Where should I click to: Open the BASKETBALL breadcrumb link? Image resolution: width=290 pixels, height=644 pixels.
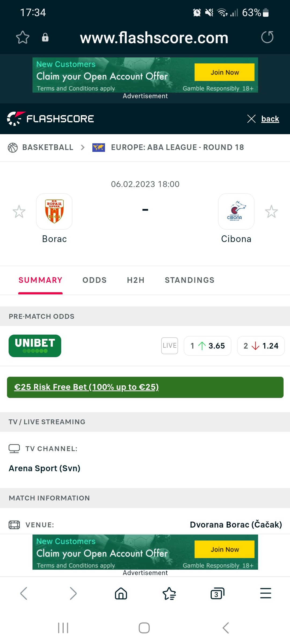pyautogui.click(x=48, y=147)
